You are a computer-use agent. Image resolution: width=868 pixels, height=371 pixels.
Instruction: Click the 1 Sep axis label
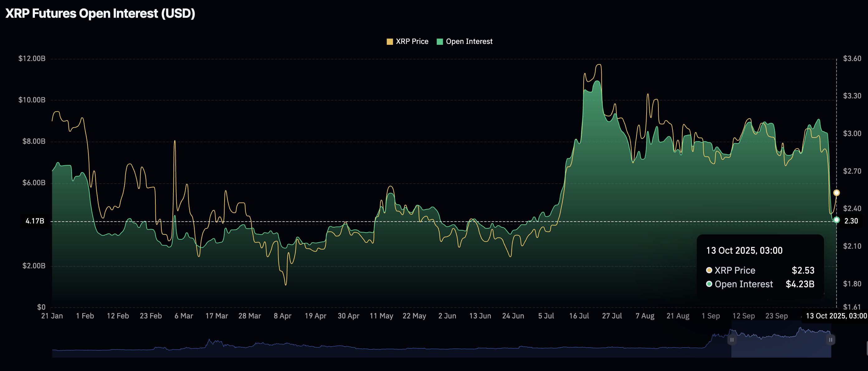[711, 316]
